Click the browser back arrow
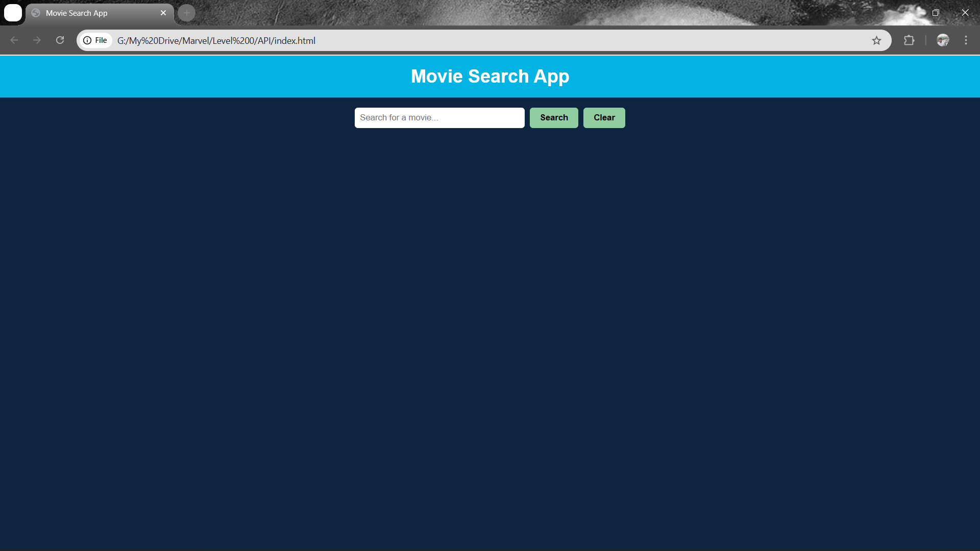The image size is (980, 551). tap(14, 40)
